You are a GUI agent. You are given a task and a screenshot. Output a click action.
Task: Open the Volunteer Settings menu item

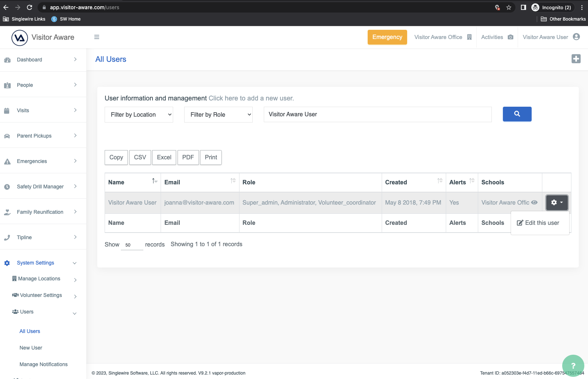(x=41, y=295)
